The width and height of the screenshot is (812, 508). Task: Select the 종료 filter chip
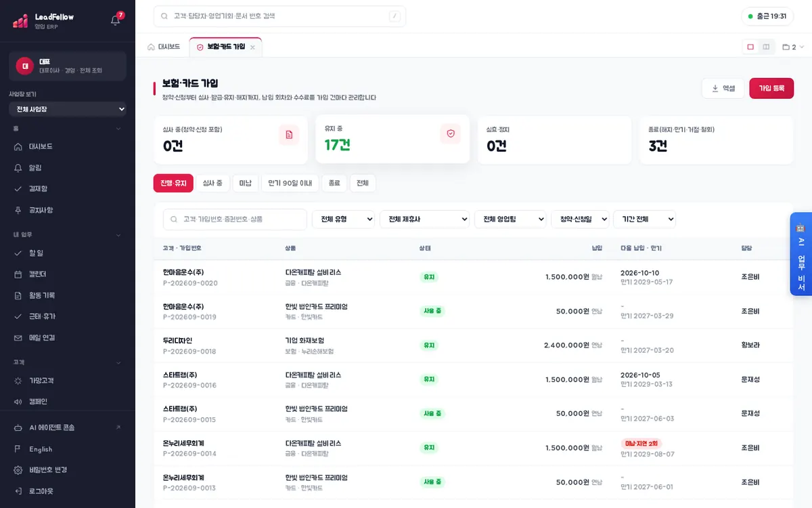(335, 183)
